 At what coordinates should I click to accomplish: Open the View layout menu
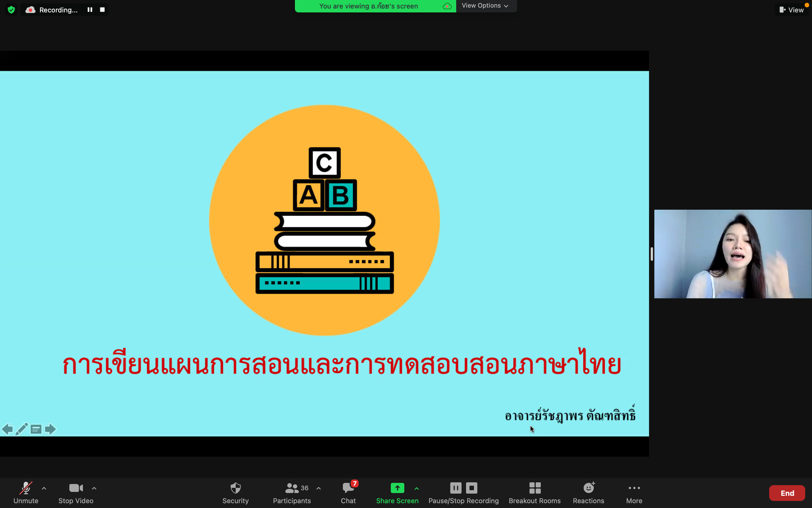tap(791, 10)
